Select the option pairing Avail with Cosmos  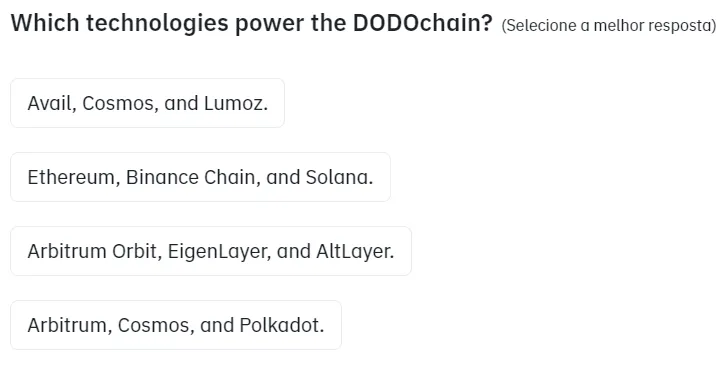click(x=147, y=103)
